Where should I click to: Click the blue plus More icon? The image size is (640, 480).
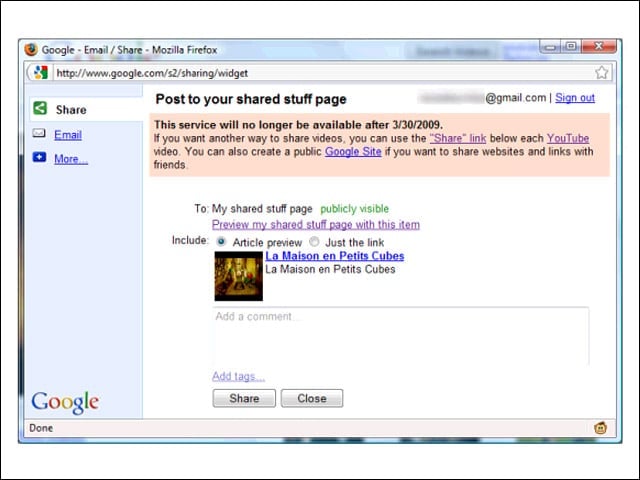(39, 157)
